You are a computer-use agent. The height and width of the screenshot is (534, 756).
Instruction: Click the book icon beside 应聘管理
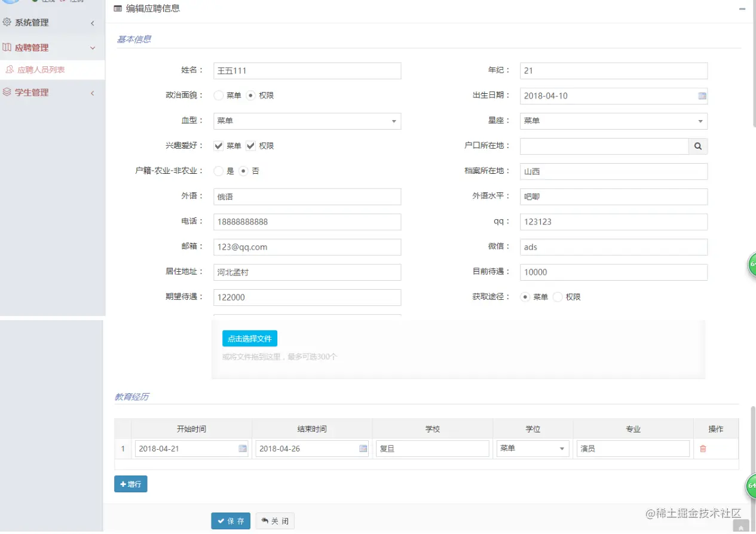(7, 47)
